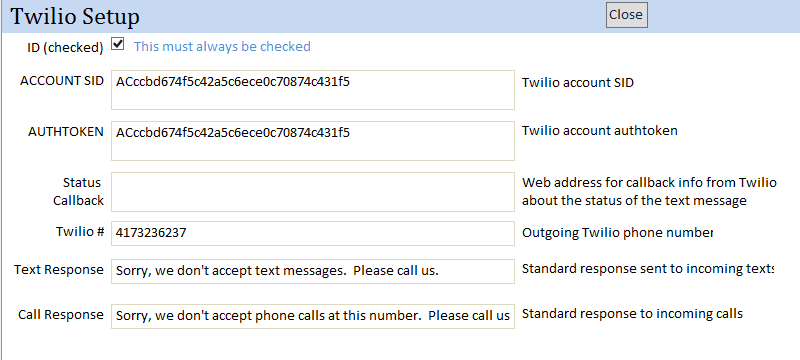
Task: Focus the AUTHTOKEN text field
Action: point(313,141)
